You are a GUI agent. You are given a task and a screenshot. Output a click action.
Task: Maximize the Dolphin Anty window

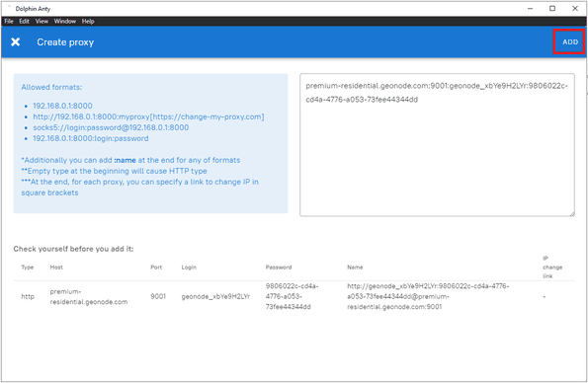[552, 8]
